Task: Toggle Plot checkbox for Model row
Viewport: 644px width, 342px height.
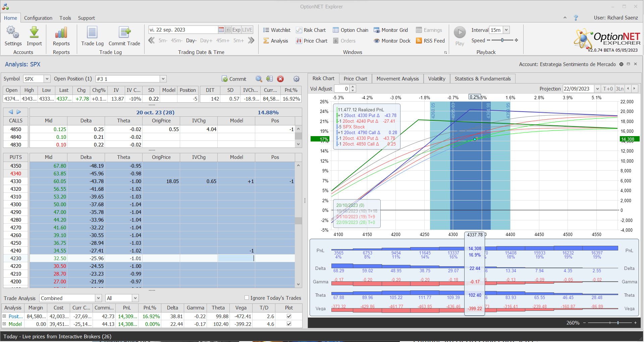Action: point(289,324)
